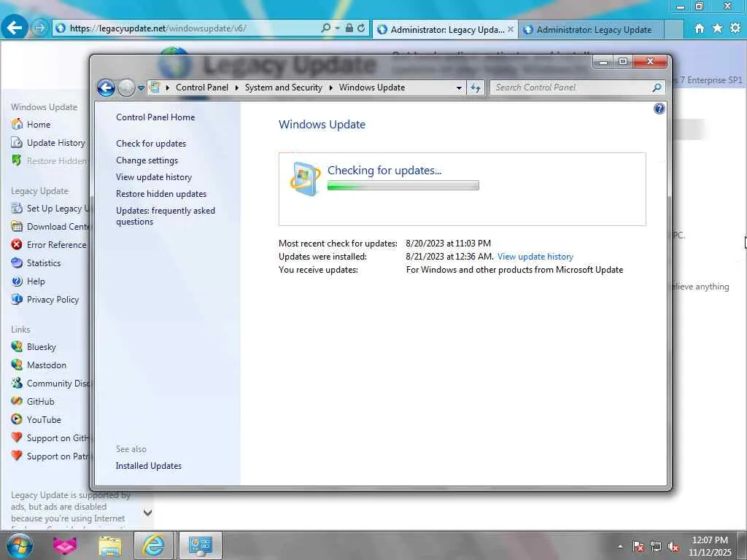This screenshot has width=747, height=560.
Task: Click Back button in Control Panel window
Action: point(106,87)
